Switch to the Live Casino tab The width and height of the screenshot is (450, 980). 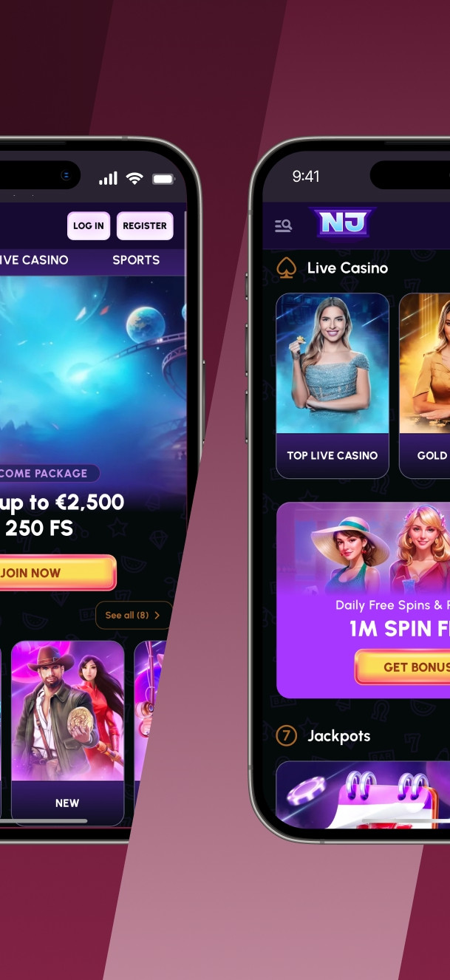34,260
